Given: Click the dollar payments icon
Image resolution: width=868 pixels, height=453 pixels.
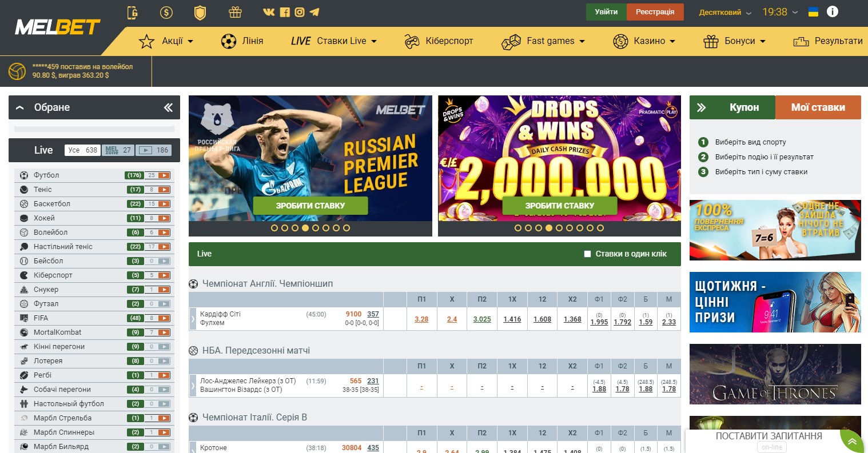Looking at the screenshot, I should 166,12.
